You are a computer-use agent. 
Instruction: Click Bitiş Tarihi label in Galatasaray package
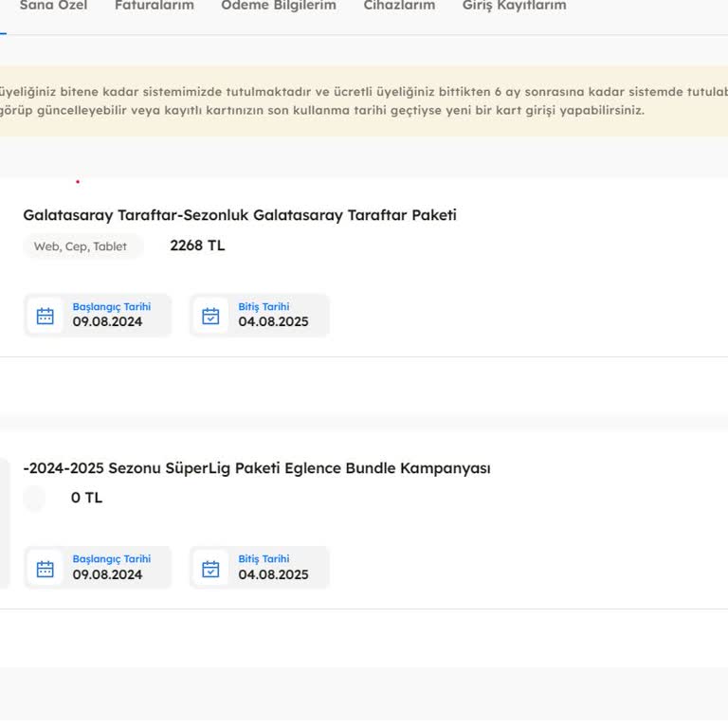[x=264, y=307]
